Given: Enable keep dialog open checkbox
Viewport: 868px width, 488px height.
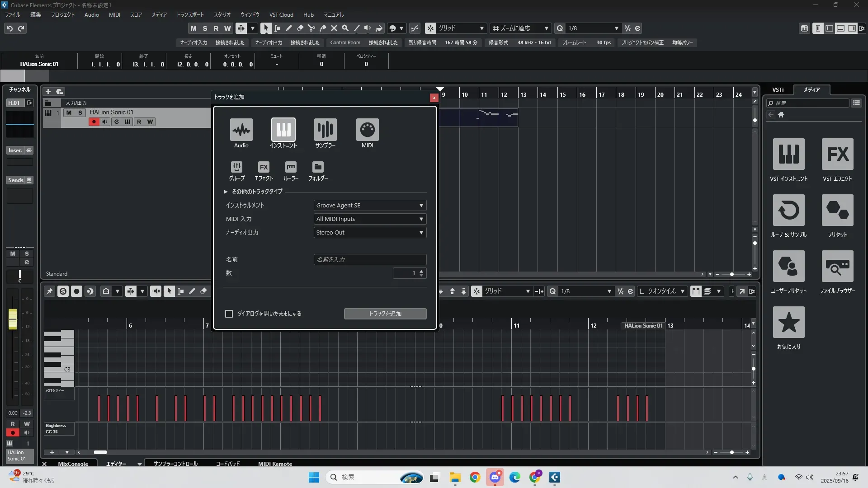Looking at the screenshot, I should click(229, 314).
